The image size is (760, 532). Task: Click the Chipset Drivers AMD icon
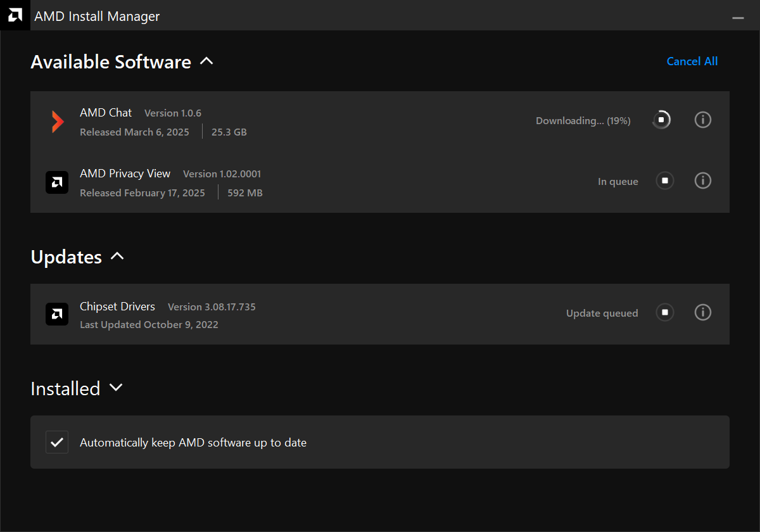click(57, 314)
